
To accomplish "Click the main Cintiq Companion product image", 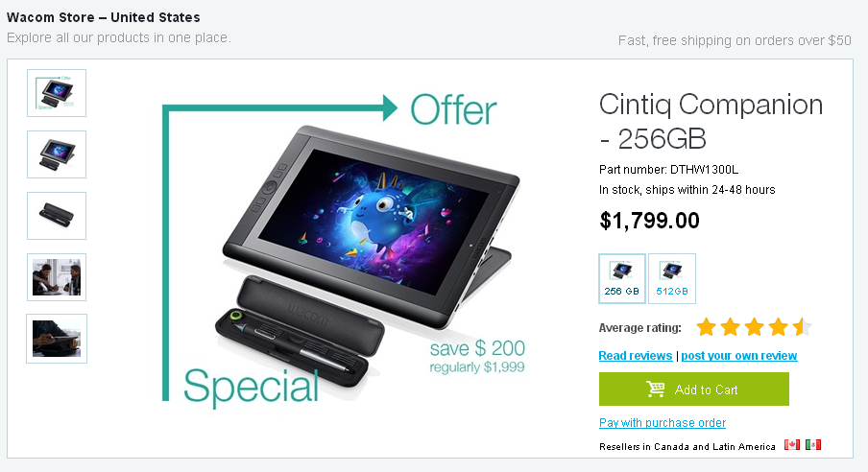I will click(x=370, y=257).
